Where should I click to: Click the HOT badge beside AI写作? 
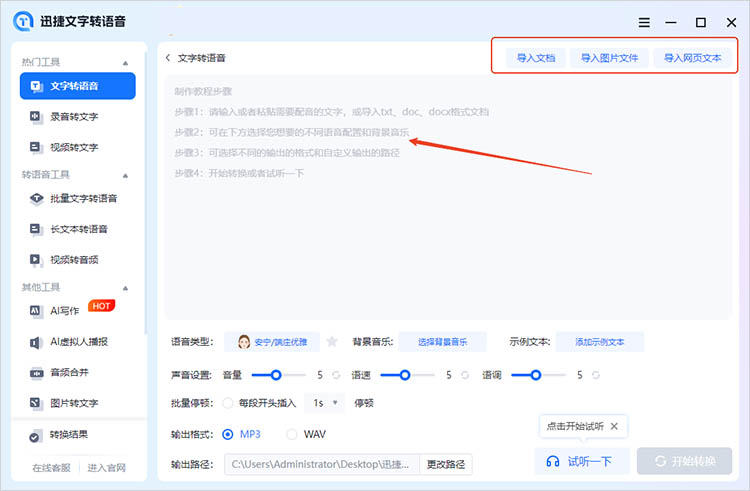(x=101, y=306)
